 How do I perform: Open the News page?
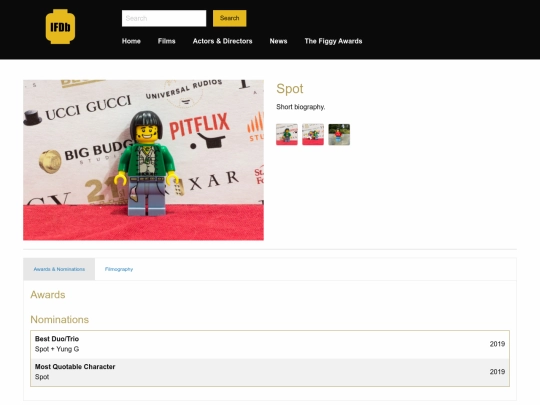click(x=278, y=41)
